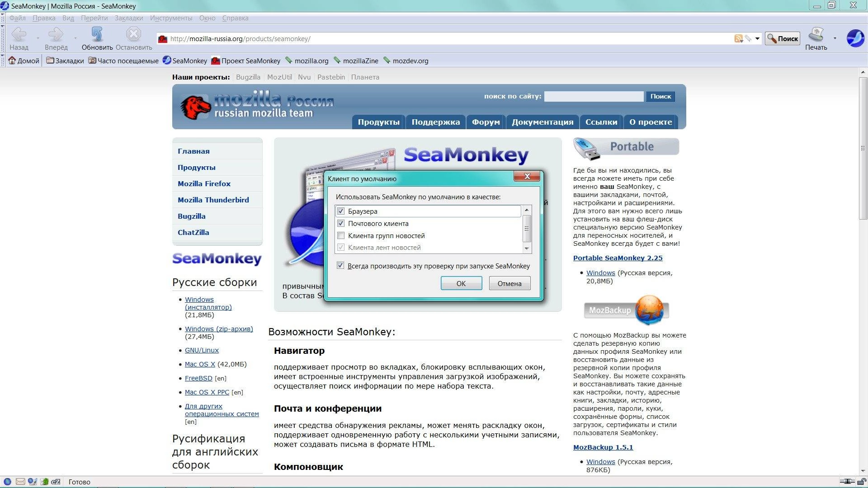Click the Portable USB drive banner

click(626, 149)
